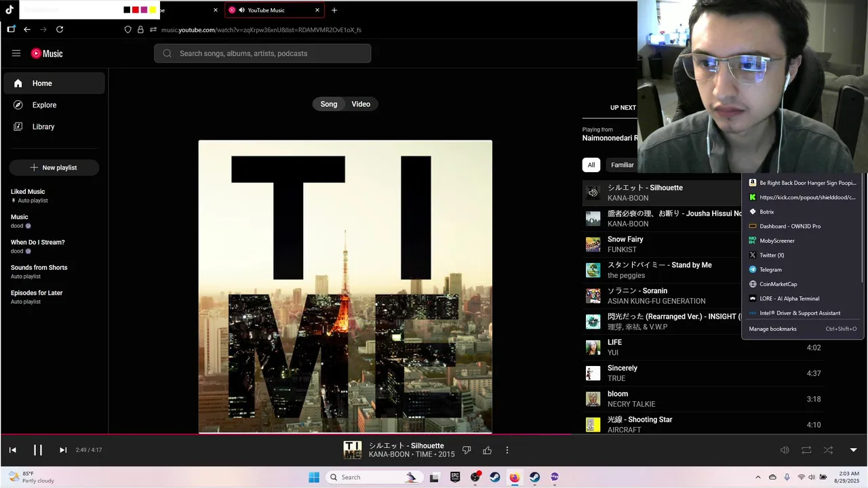Select the YouTube Music browser tab
This screenshot has width=868, height=488.
[274, 10]
